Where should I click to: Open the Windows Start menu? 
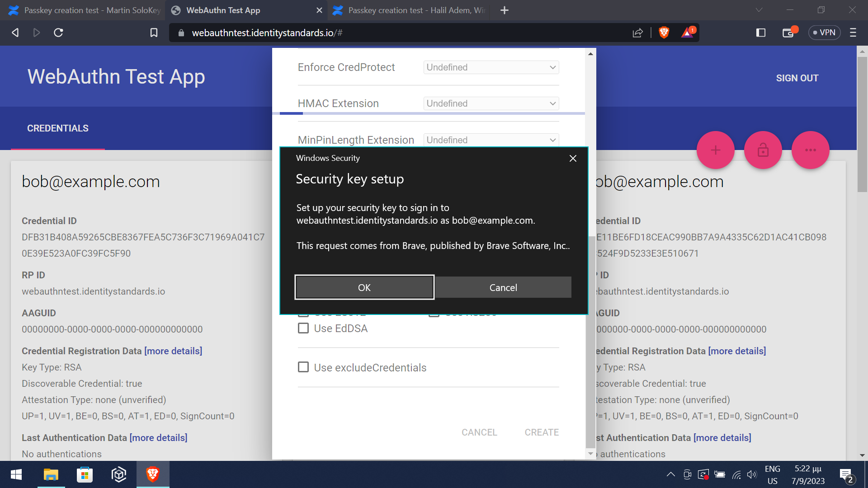click(x=16, y=474)
